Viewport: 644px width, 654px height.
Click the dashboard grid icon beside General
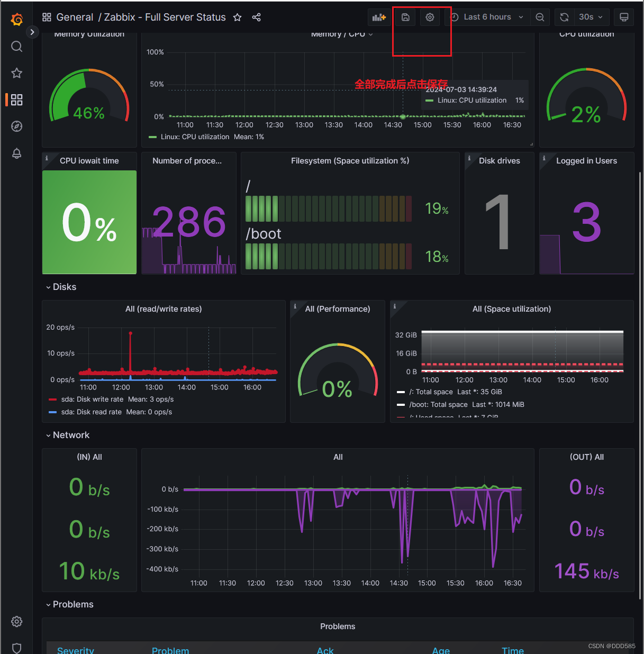pos(47,17)
